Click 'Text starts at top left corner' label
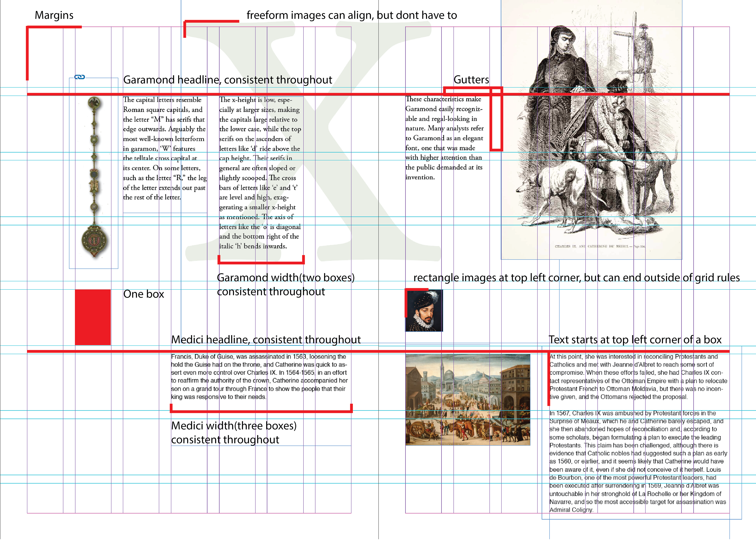The width and height of the screenshot is (756, 540). [x=635, y=340]
